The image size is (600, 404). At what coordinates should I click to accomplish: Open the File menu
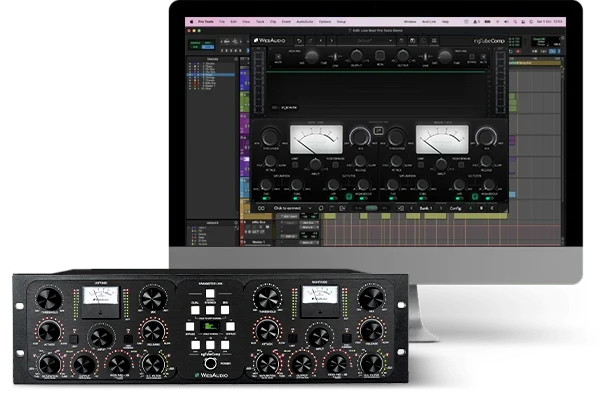point(222,22)
